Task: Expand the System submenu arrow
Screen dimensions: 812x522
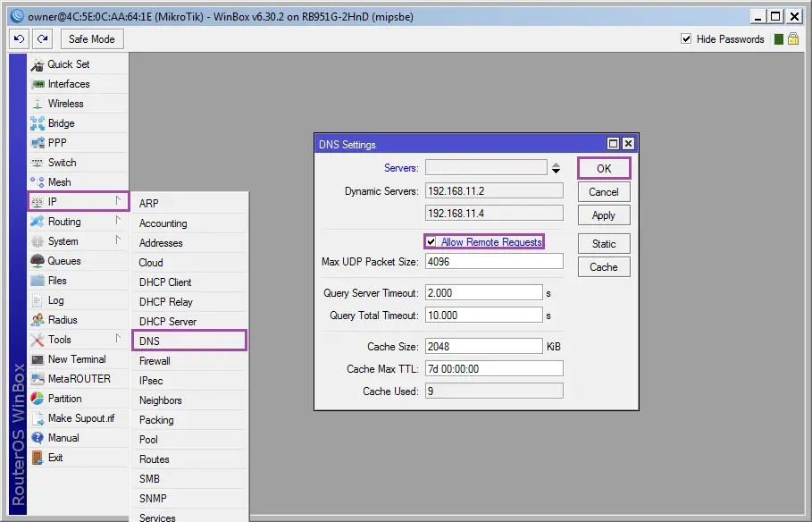Action: [x=118, y=240]
